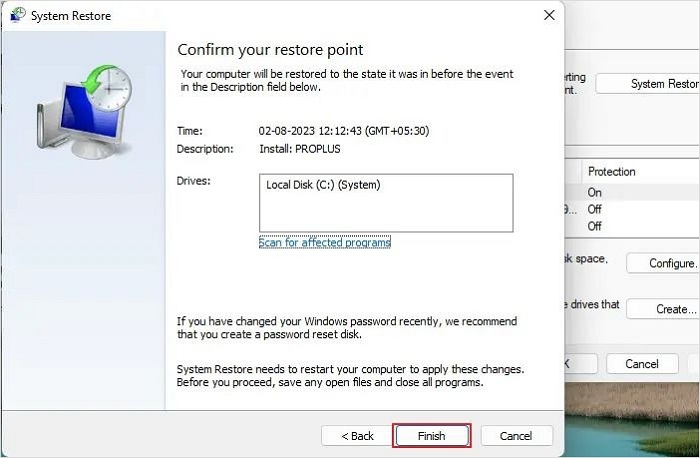The width and height of the screenshot is (700, 458).
Task: Click the Drives list box empty area
Action: tap(385, 213)
